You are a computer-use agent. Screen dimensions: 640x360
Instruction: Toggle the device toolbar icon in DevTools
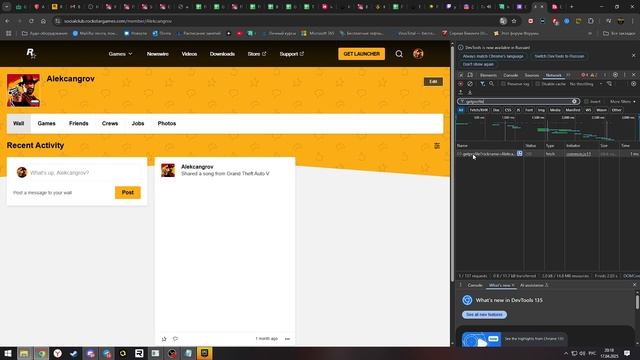pos(470,75)
